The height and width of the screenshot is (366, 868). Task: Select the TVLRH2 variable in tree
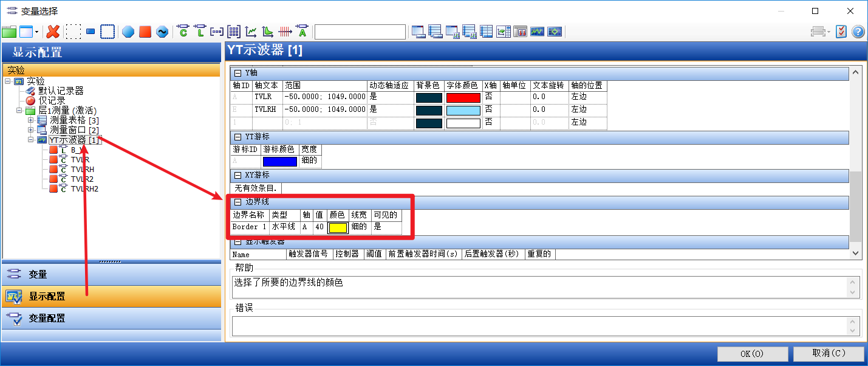[84, 188]
